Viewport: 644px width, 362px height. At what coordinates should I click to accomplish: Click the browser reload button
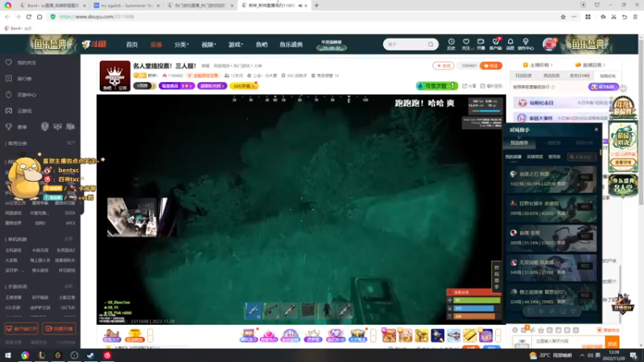[28, 17]
